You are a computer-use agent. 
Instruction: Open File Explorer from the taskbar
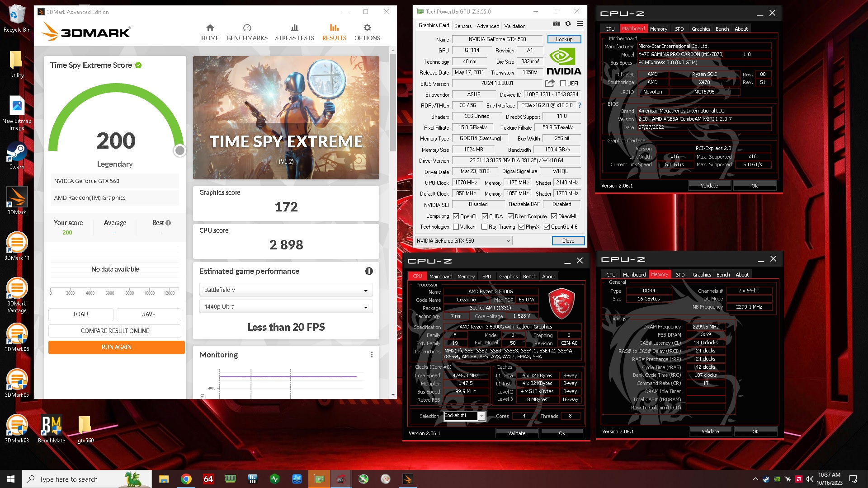pyautogui.click(x=164, y=479)
